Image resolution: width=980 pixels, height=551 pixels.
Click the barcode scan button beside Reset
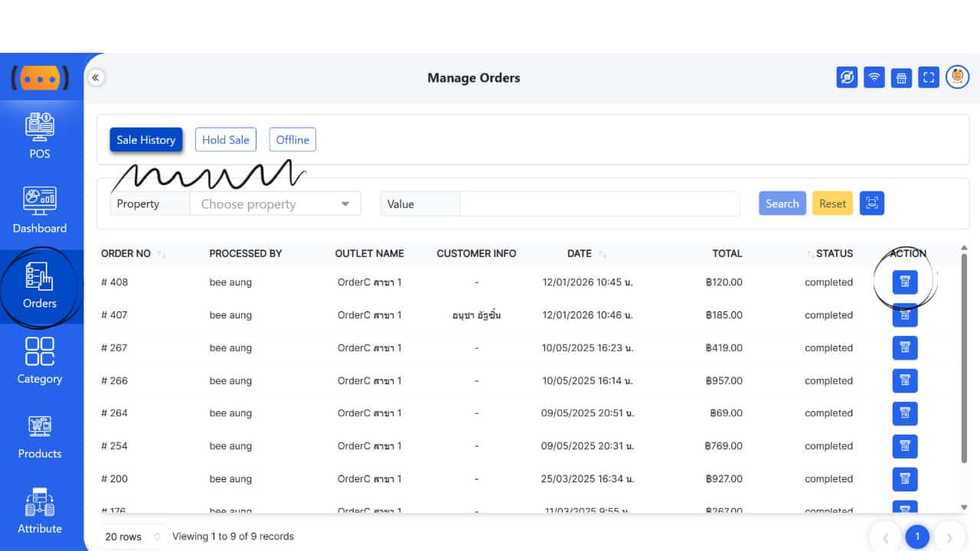coord(872,204)
